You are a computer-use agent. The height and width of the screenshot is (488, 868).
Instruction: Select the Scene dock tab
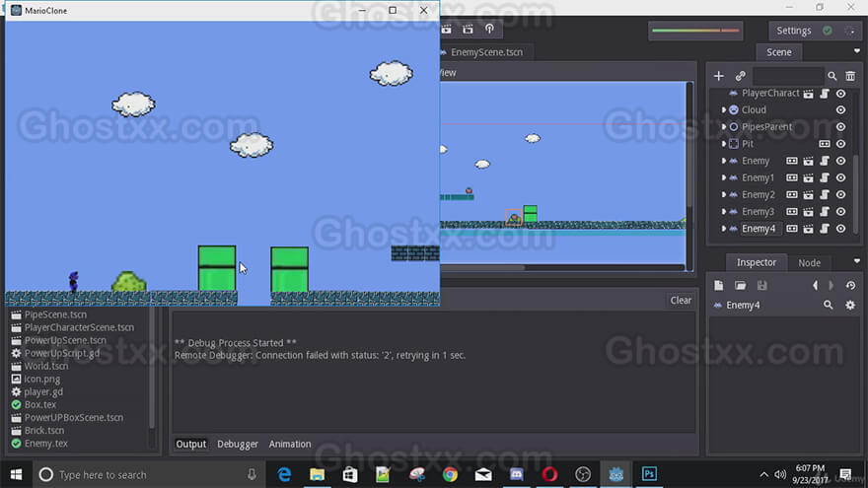779,52
